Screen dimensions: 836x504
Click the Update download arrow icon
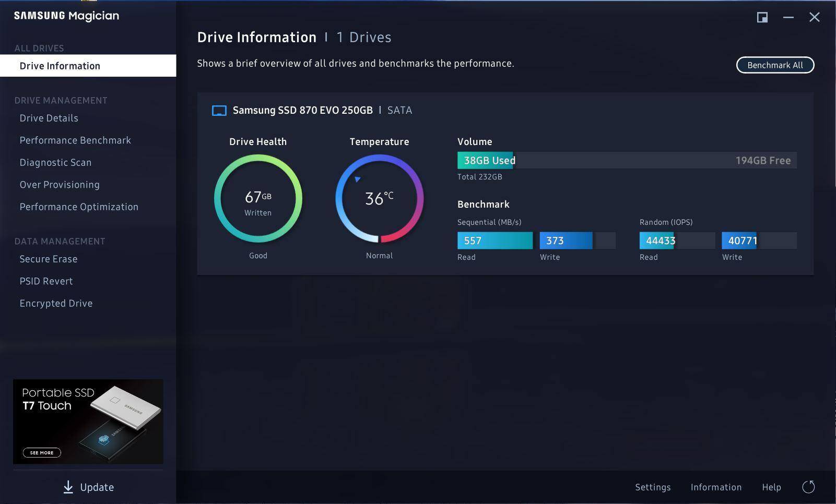pyautogui.click(x=68, y=487)
